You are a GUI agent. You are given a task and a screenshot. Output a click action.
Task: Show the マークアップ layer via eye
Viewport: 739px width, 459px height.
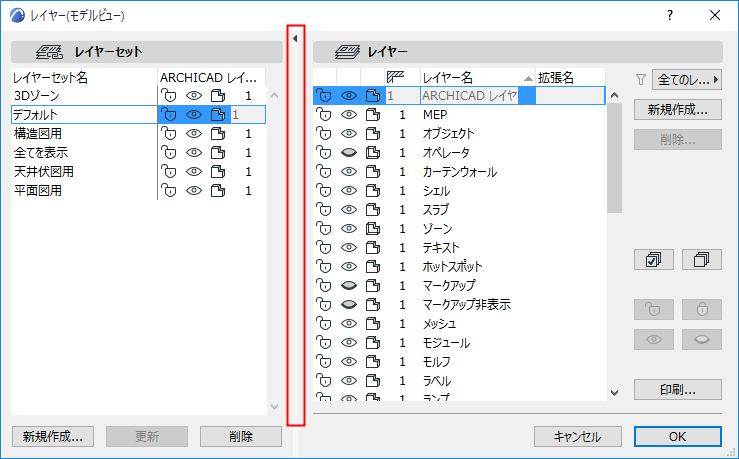click(x=349, y=286)
